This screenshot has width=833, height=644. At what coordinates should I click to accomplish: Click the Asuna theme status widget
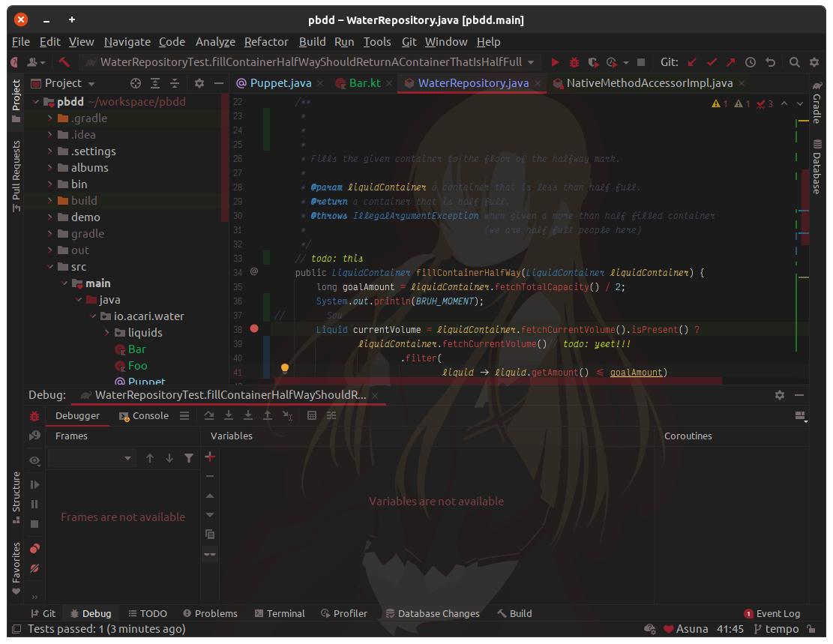tap(686, 629)
